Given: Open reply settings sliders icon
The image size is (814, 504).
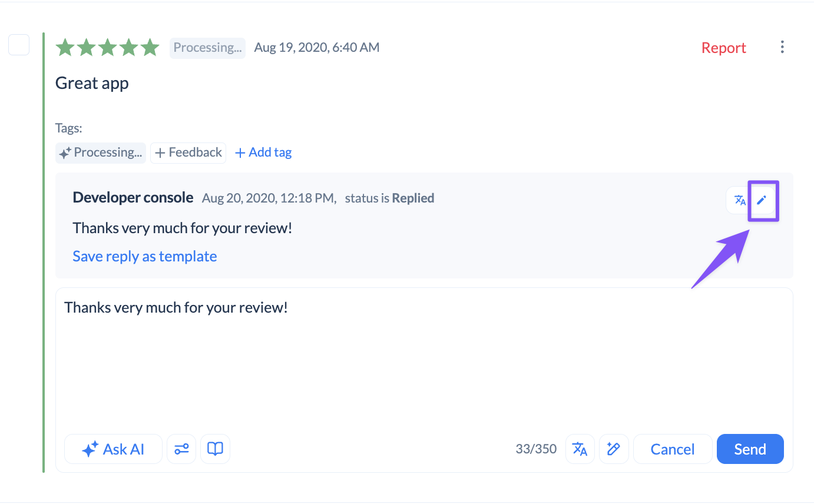Looking at the screenshot, I should click(x=181, y=449).
